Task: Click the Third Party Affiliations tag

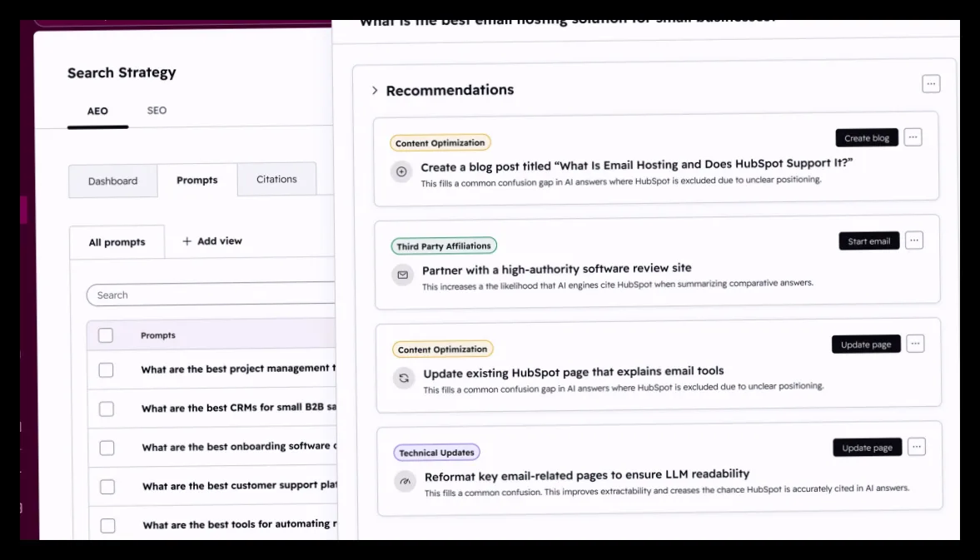Action: click(444, 246)
